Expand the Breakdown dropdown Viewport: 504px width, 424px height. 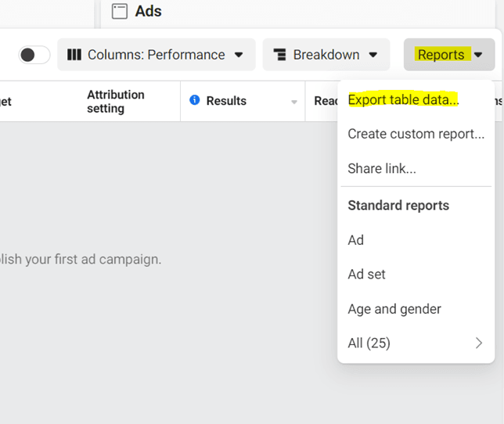[x=326, y=55]
